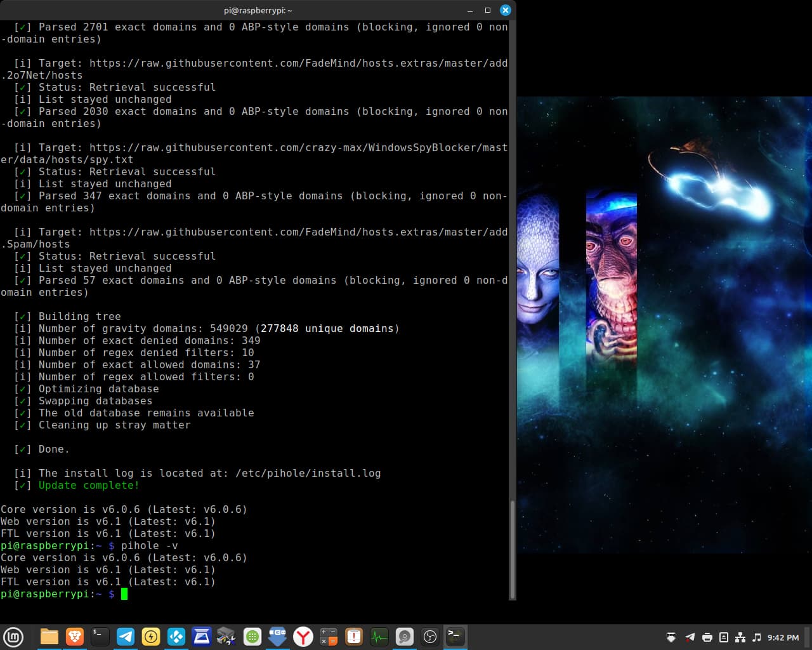
Task: Click the terminal vertical scrollbar handle
Action: click(x=513, y=549)
